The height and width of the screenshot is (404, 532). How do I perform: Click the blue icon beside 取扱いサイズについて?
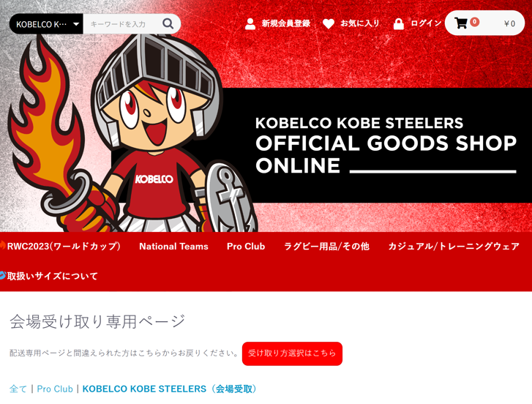(2, 275)
